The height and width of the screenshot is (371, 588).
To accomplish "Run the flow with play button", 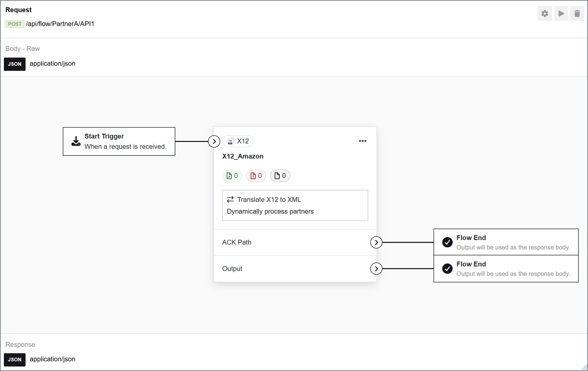I will [561, 14].
